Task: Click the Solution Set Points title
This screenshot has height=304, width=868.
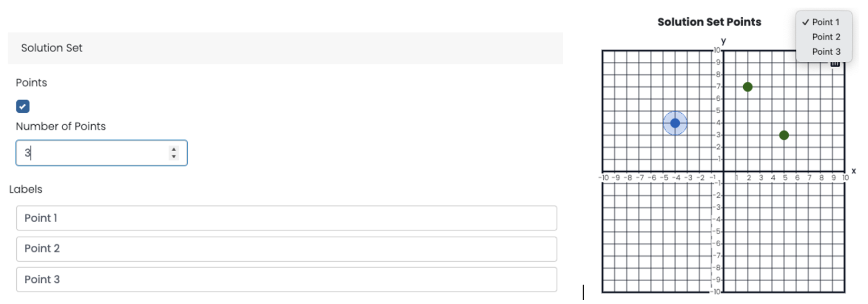Action: (x=709, y=22)
